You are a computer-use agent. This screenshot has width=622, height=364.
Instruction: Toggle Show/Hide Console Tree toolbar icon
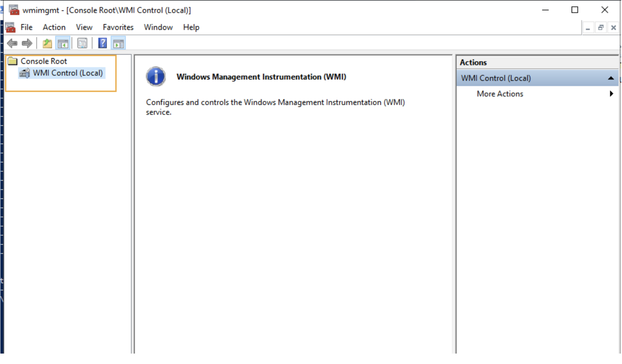(x=63, y=44)
